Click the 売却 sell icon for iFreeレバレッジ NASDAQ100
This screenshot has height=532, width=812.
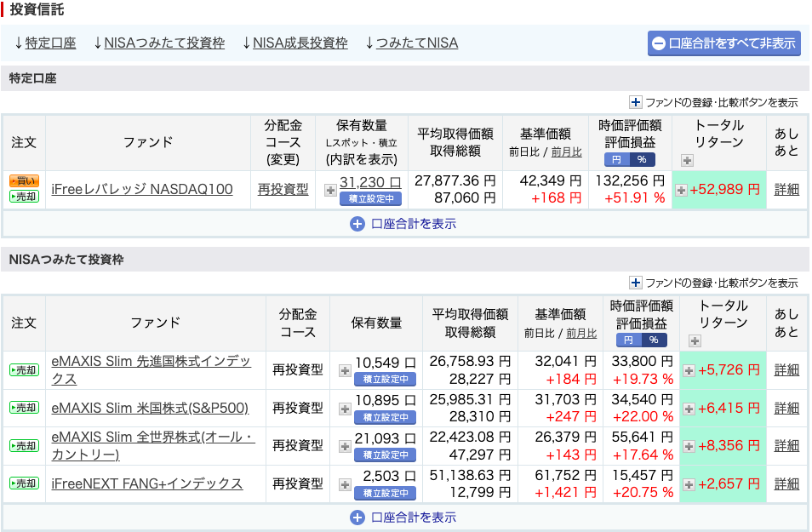coord(24,197)
